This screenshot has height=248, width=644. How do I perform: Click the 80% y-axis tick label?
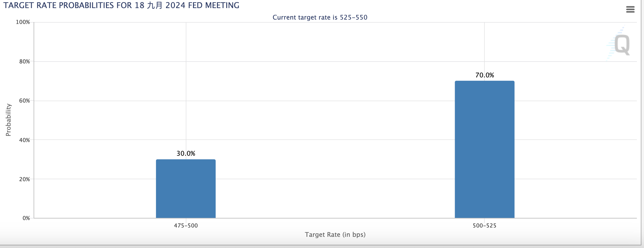(24, 62)
